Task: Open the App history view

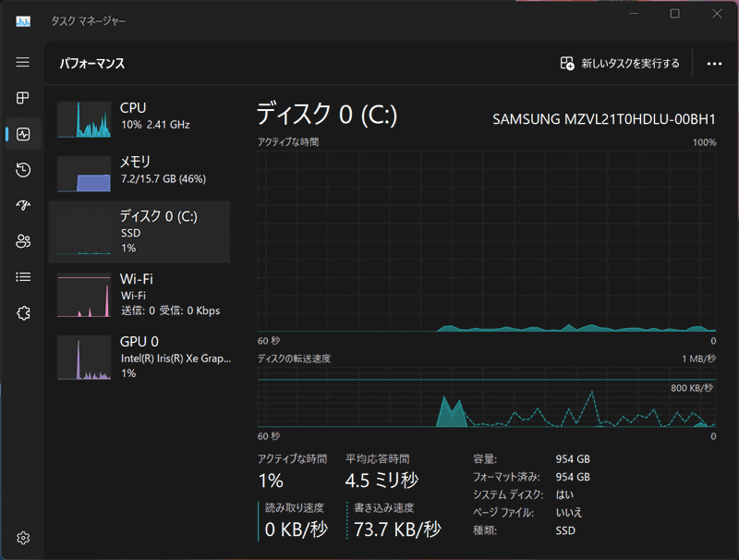Action: [23, 169]
